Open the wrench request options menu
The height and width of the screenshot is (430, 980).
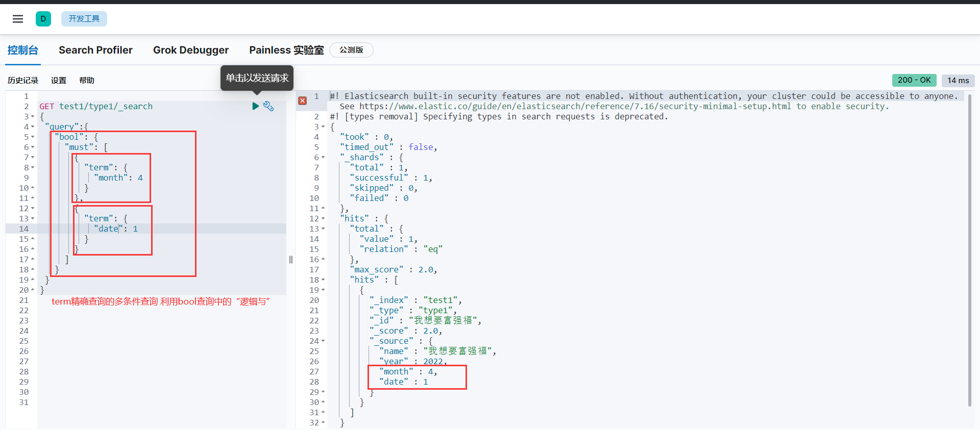pyautogui.click(x=268, y=106)
